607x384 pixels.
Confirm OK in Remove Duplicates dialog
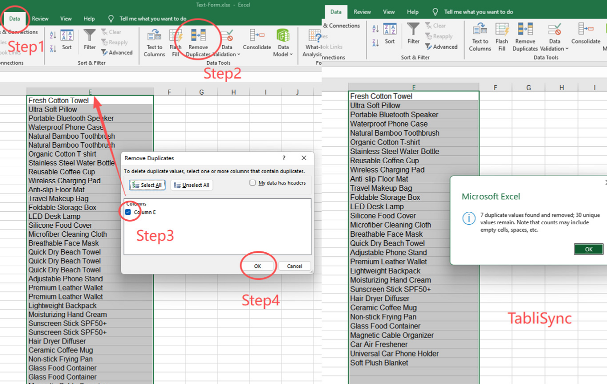coord(257,266)
